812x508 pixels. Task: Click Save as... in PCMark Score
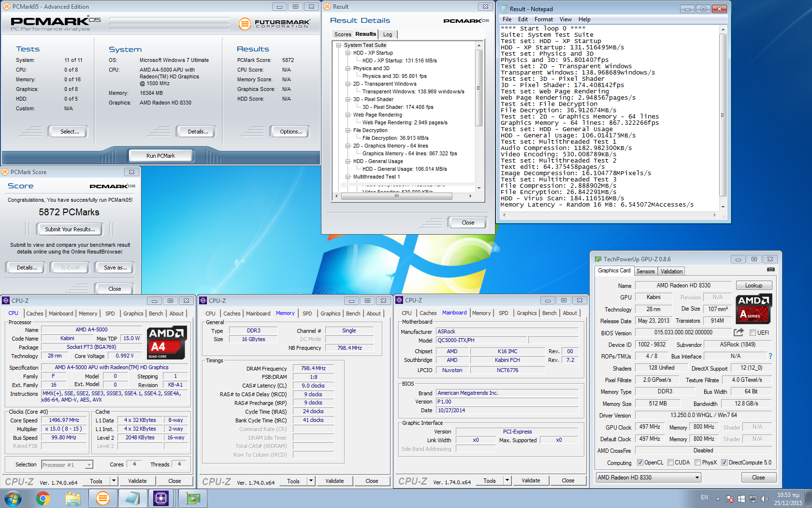pos(116,268)
